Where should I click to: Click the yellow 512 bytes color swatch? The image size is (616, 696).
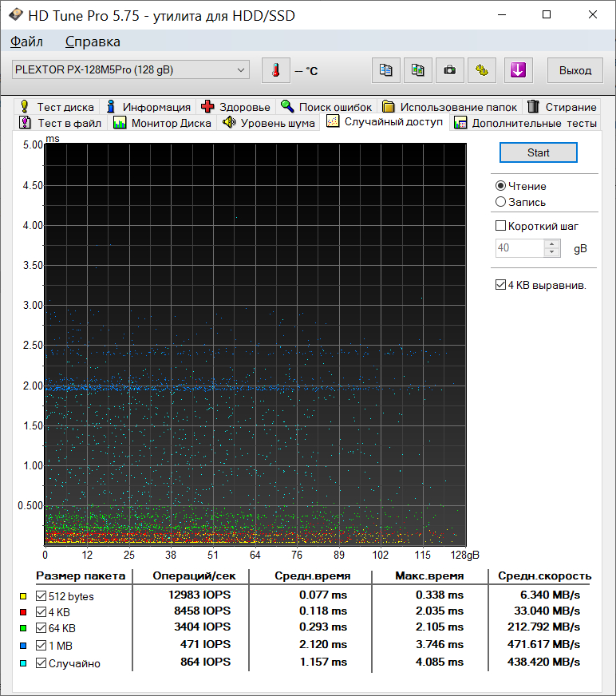click(x=23, y=596)
